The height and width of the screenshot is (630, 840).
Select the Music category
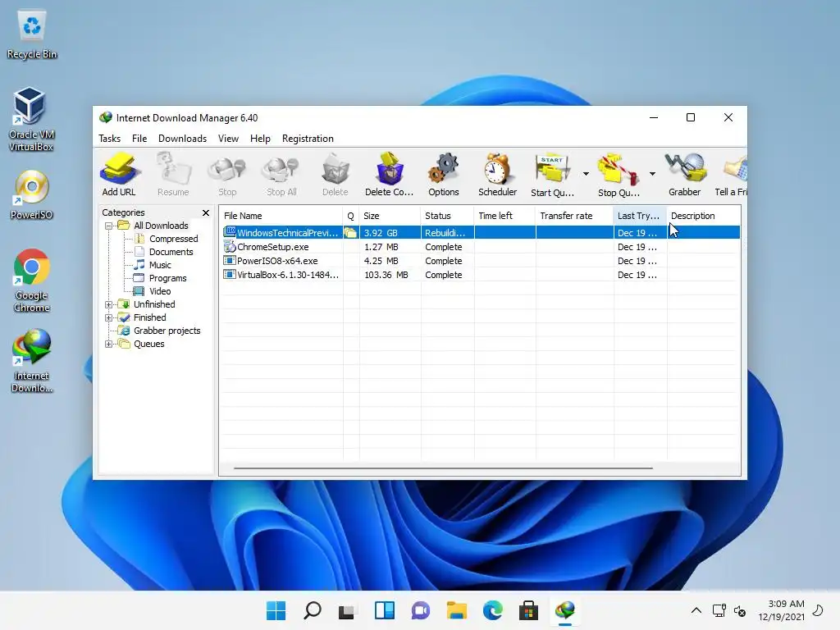coord(160,265)
